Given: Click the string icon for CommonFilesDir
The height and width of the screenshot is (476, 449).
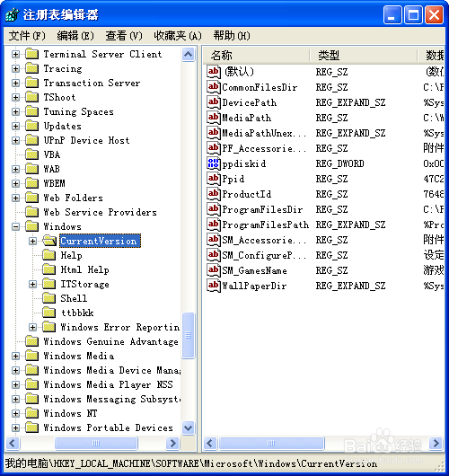Looking at the screenshot, I should coord(214,87).
